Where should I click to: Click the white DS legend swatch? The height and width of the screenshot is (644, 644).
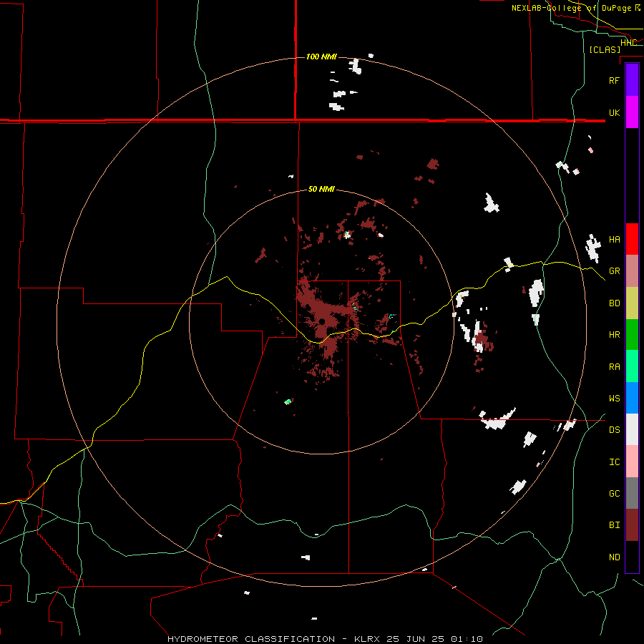coord(632,429)
